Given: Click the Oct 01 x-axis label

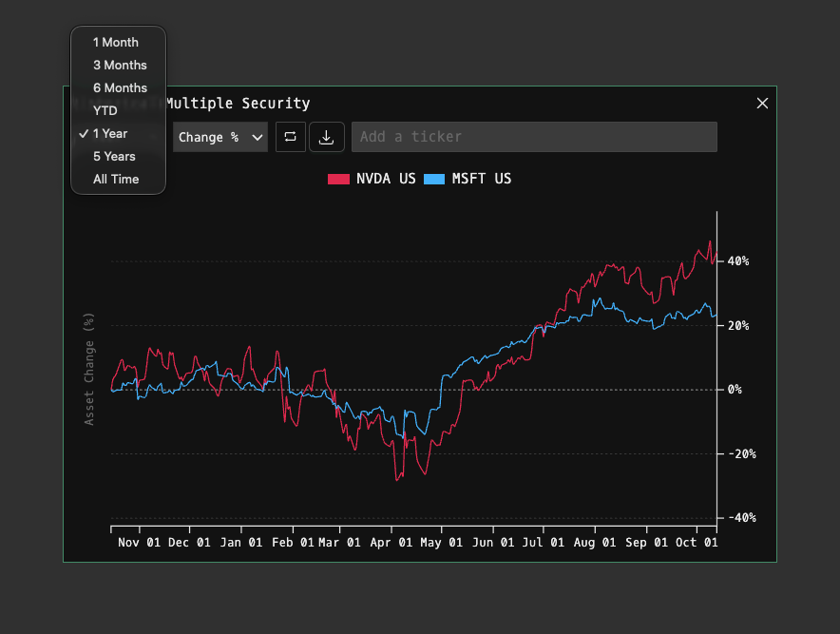Looking at the screenshot, I should pyautogui.click(x=697, y=543).
